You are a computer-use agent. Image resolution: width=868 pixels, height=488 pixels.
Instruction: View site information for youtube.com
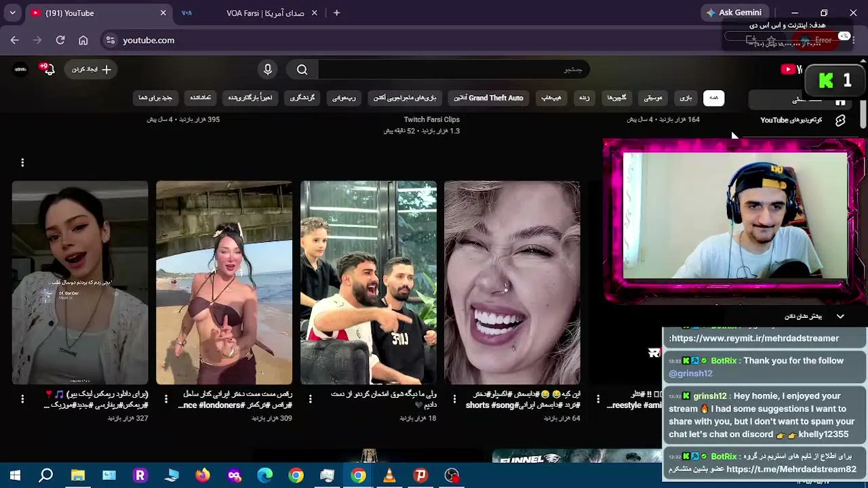click(111, 40)
